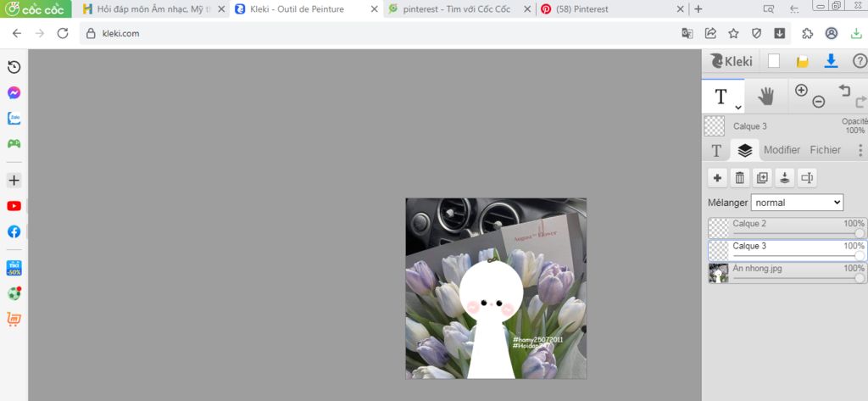Screen dimensions: 868x401
Task: Open Facebook from the sidebar
Action: (x=14, y=231)
